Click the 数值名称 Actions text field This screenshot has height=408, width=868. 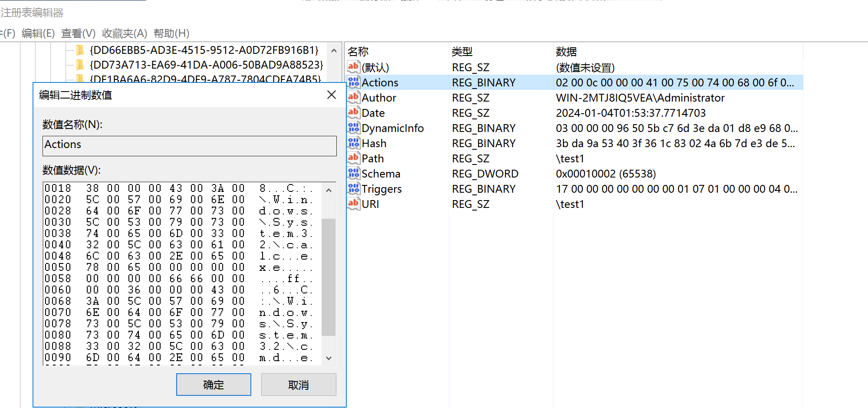[x=190, y=145]
